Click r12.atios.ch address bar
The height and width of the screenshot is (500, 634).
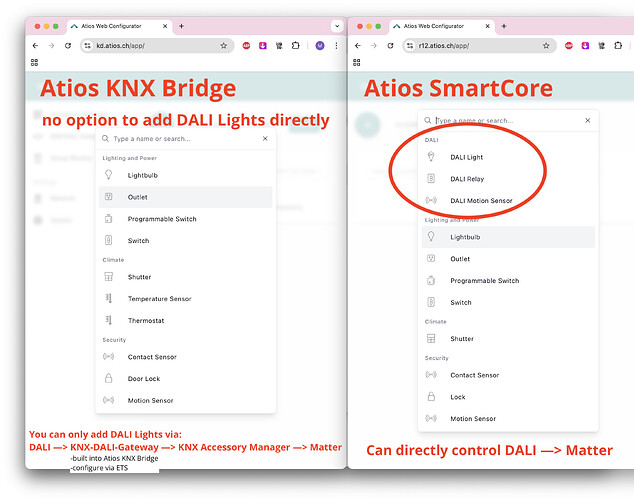point(478,46)
